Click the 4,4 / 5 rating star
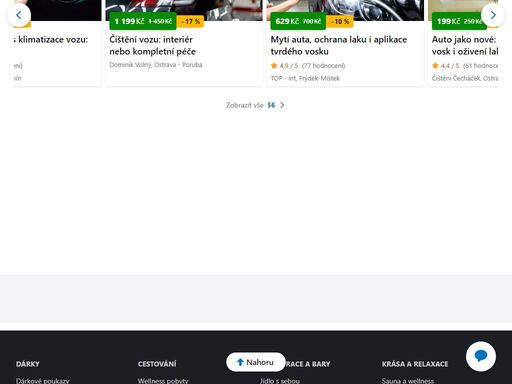This screenshot has width=512, height=384. pyautogui.click(x=435, y=65)
